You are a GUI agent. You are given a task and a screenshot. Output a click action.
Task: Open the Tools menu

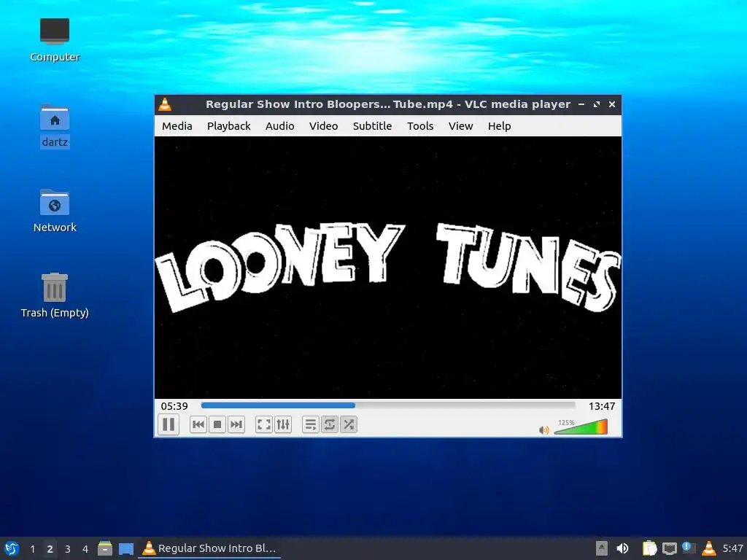tap(420, 126)
